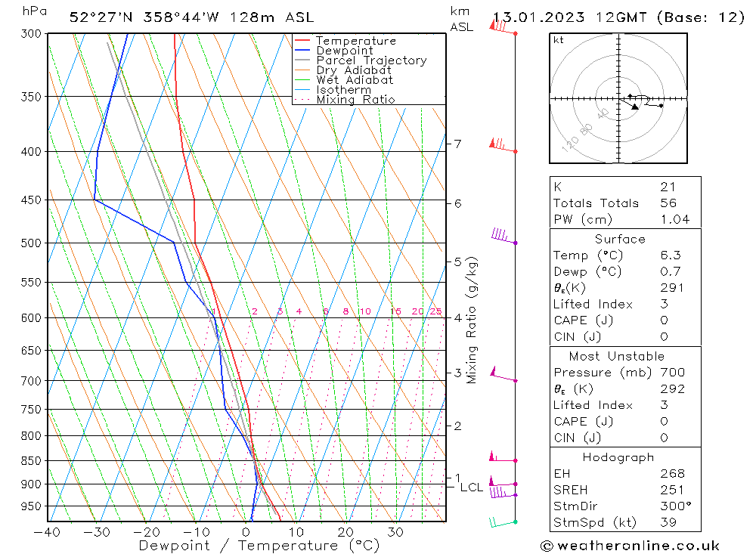756x554 pixels.
Task: Click the Most Unstable Pressure value 700
Action: click(x=673, y=372)
